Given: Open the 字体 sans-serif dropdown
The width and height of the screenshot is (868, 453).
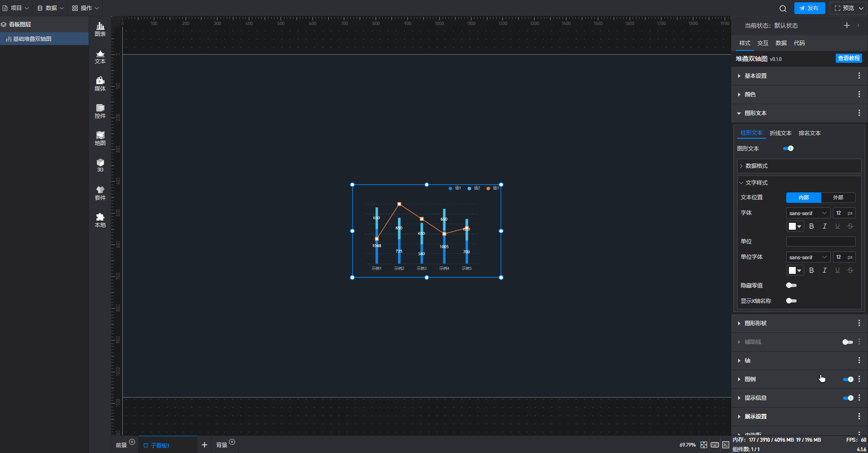Looking at the screenshot, I should click(808, 213).
